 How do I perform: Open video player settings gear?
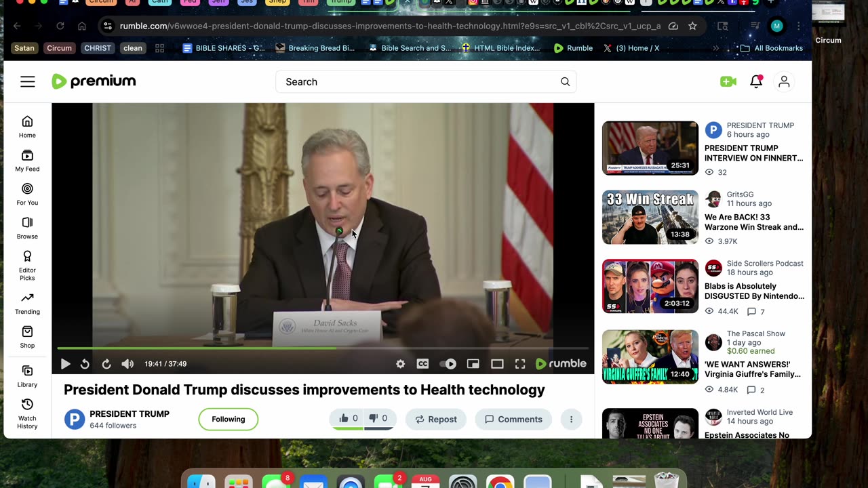click(401, 364)
